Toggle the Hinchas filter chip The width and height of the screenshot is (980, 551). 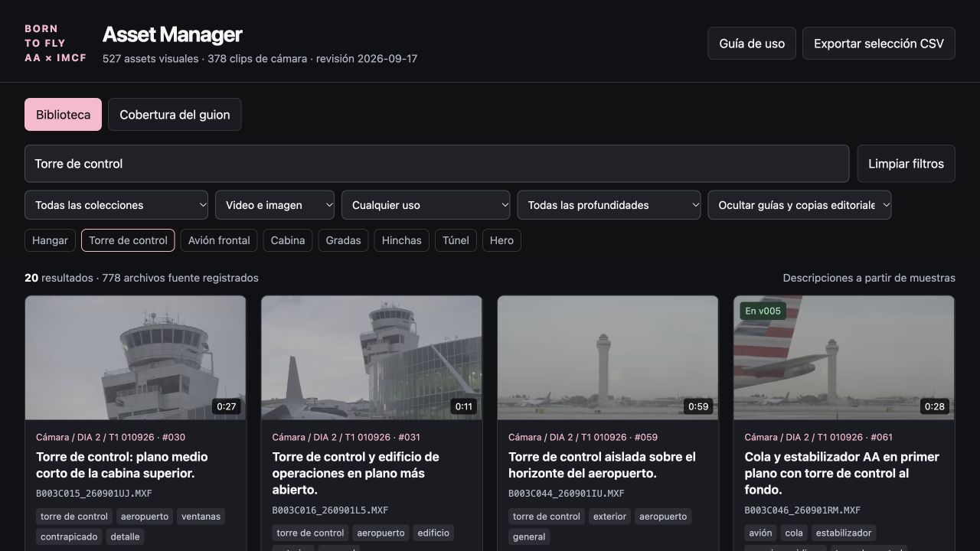[x=402, y=240]
